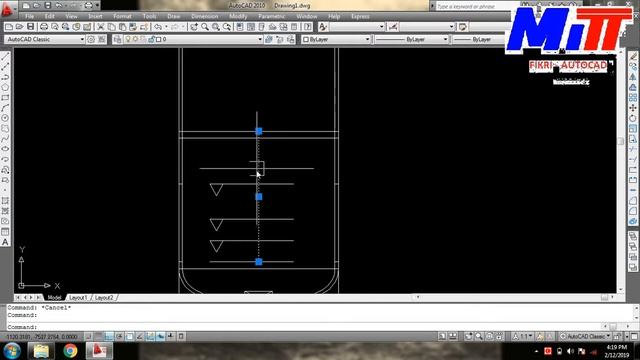Viewport: 640px width, 360px height.
Task: Open the Format menu
Action: click(122, 16)
